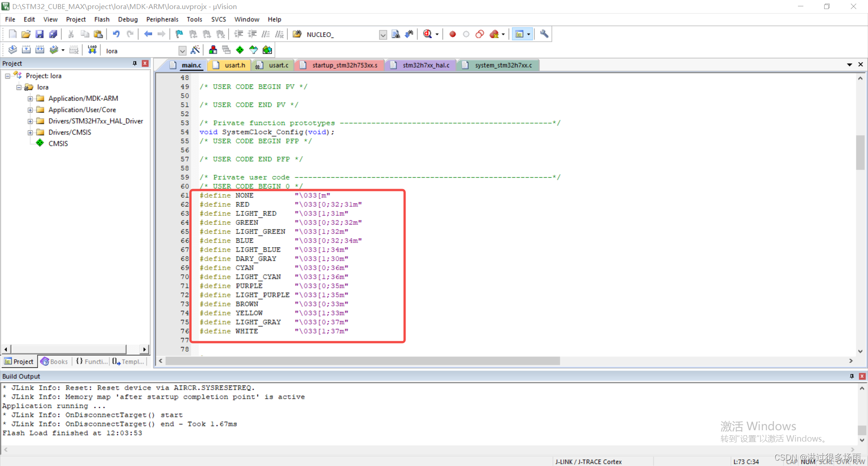Kill all breakpoints using toolbar icon
This screenshot has height=466, width=868.
(495, 34)
